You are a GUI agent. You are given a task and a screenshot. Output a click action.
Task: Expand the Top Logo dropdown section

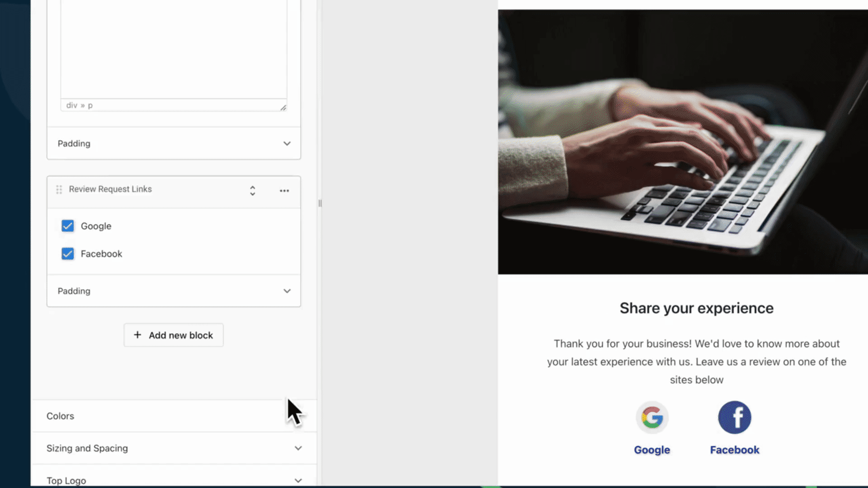click(298, 480)
